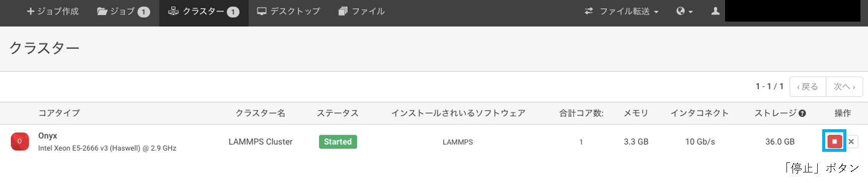Open the storage help question-mark icon
Screen dimensions: 868x183
pos(803,113)
